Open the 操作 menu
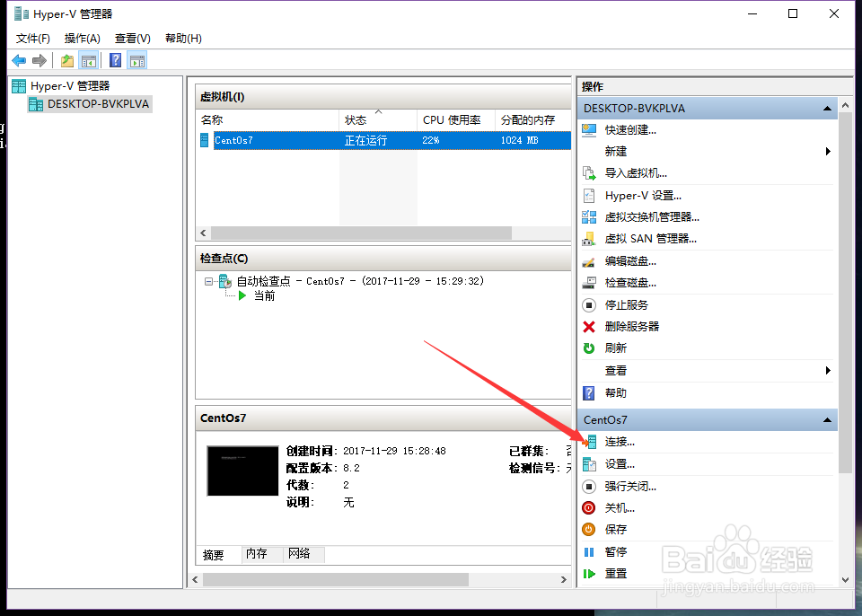Viewport: 862px width, 616px height. tap(82, 39)
